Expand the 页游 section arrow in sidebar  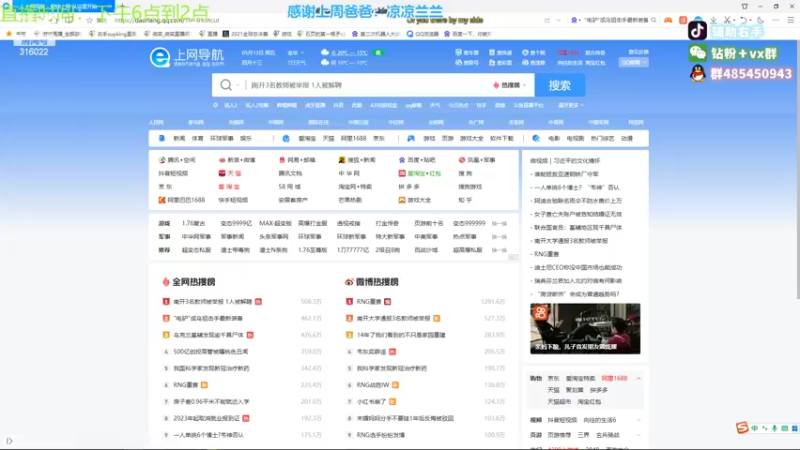tap(639, 435)
